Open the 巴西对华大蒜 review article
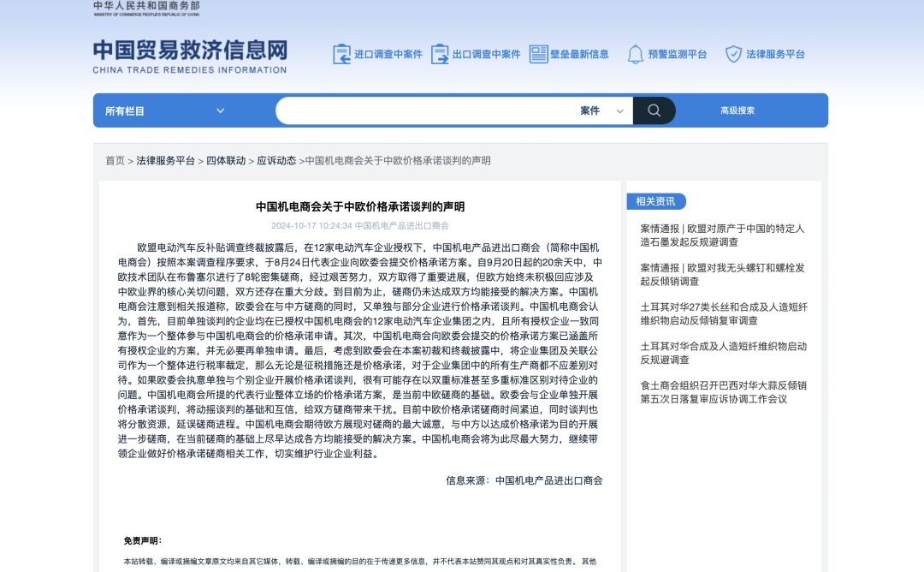 tap(723, 392)
